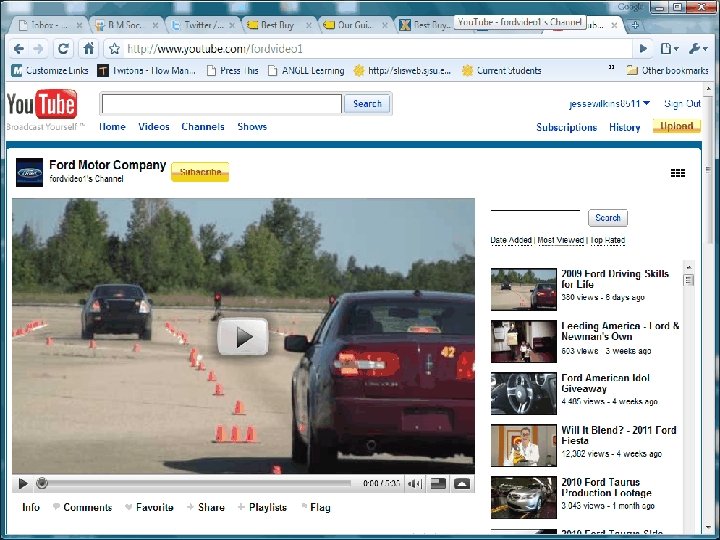
Task: Open the Press This bookmark
Action: click(x=232, y=71)
